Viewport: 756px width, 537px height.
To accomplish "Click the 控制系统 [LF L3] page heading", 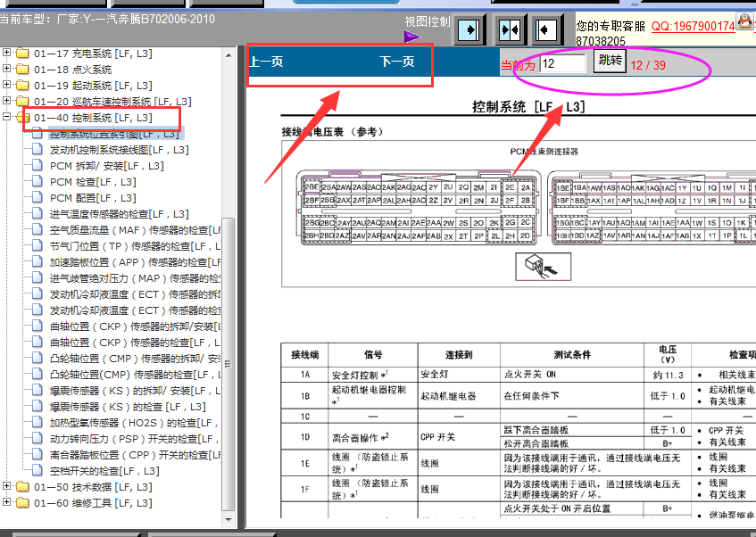I will coord(528,106).
